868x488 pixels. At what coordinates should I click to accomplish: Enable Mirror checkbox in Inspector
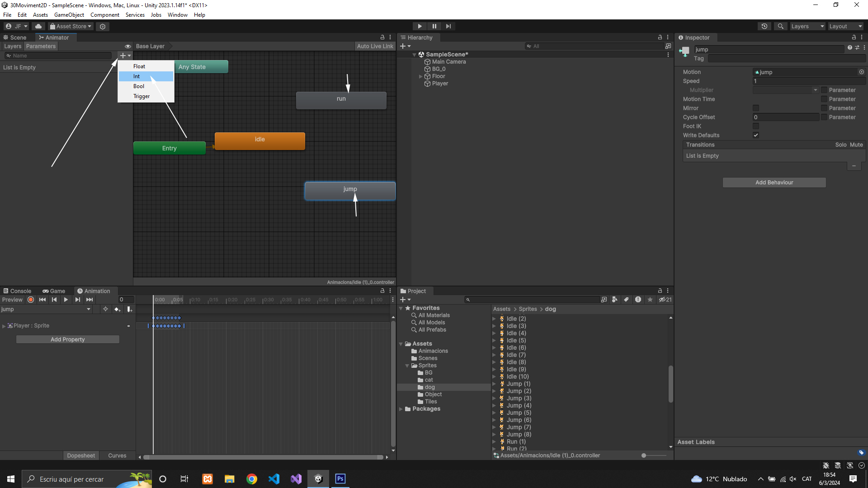click(756, 108)
